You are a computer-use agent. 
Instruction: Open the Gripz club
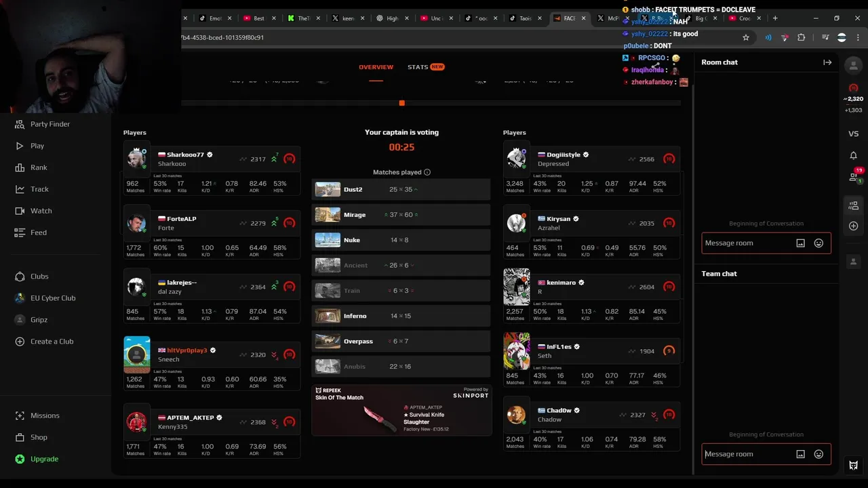click(39, 320)
